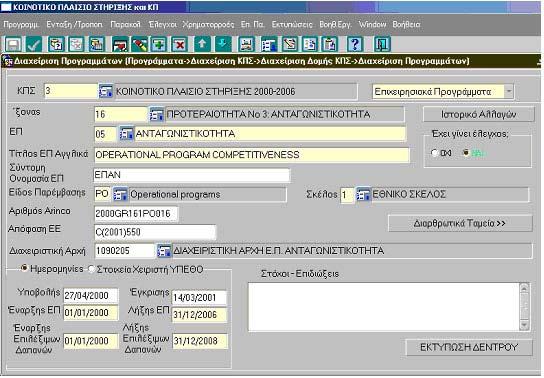Open the Εκτυπώσεις menu
This screenshot has height=378, width=544.
[292, 25]
